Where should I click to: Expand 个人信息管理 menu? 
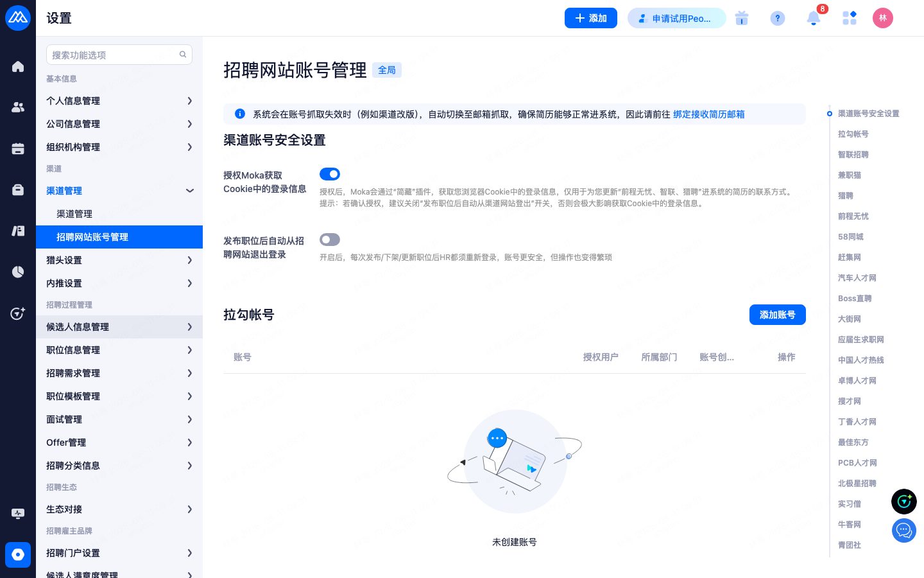[x=119, y=101]
